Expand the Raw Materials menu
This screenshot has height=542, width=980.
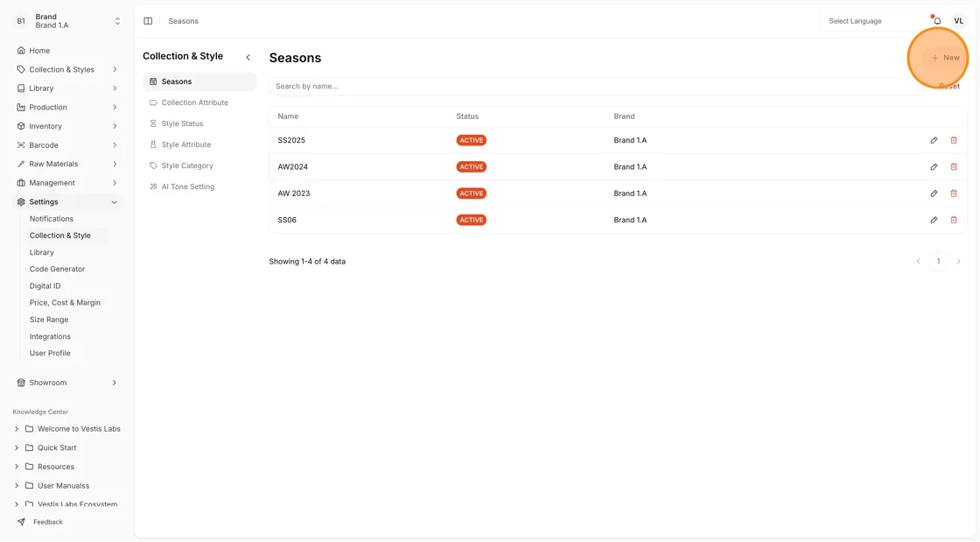(x=66, y=164)
